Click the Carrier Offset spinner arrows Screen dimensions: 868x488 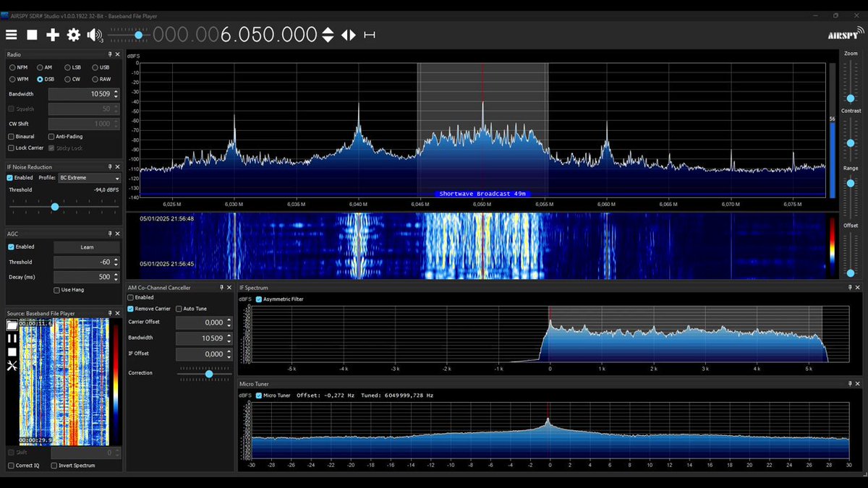[x=229, y=322]
